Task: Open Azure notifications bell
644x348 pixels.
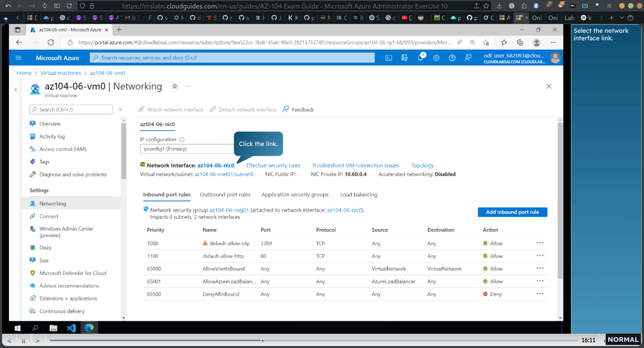Action: pyautogui.click(x=420, y=57)
